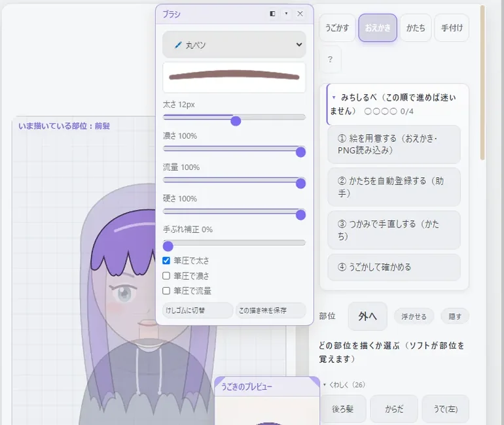
Task: Click the right sidebar vertical scrollbar
Action: tap(482, 82)
